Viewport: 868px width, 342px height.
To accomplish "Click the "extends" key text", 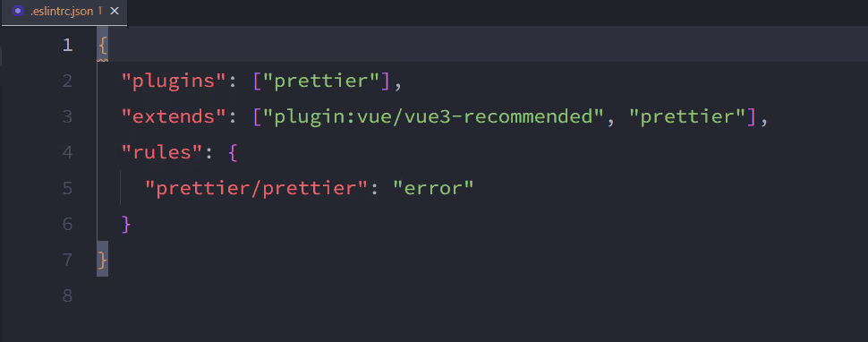I will tap(167, 117).
